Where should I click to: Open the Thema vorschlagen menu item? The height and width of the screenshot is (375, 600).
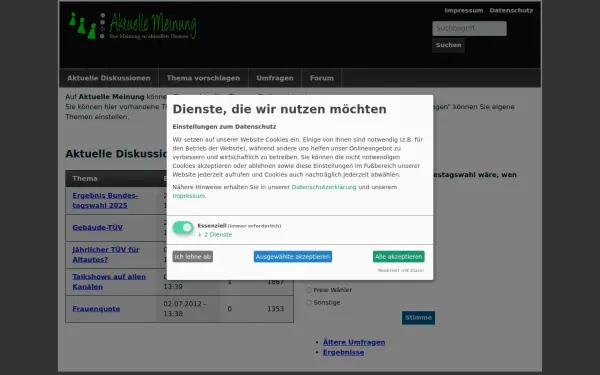pos(203,78)
